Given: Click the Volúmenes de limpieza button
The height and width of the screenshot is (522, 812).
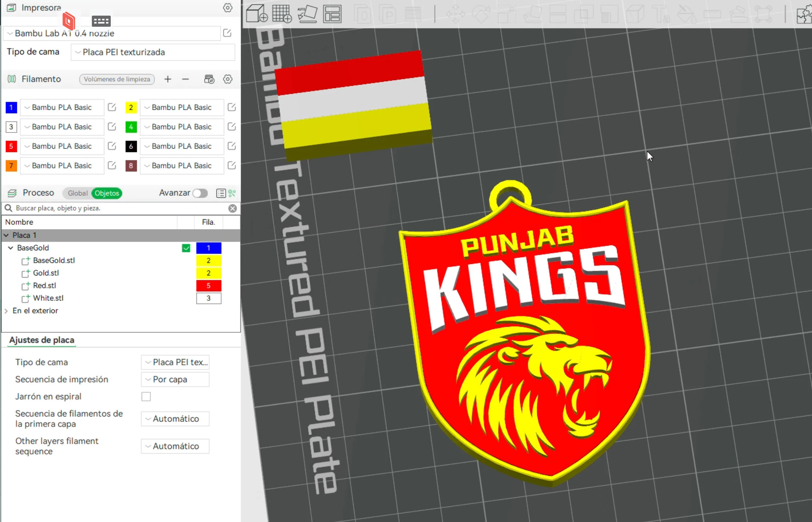Looking at the screenshot, I should [x=117, y=79].
